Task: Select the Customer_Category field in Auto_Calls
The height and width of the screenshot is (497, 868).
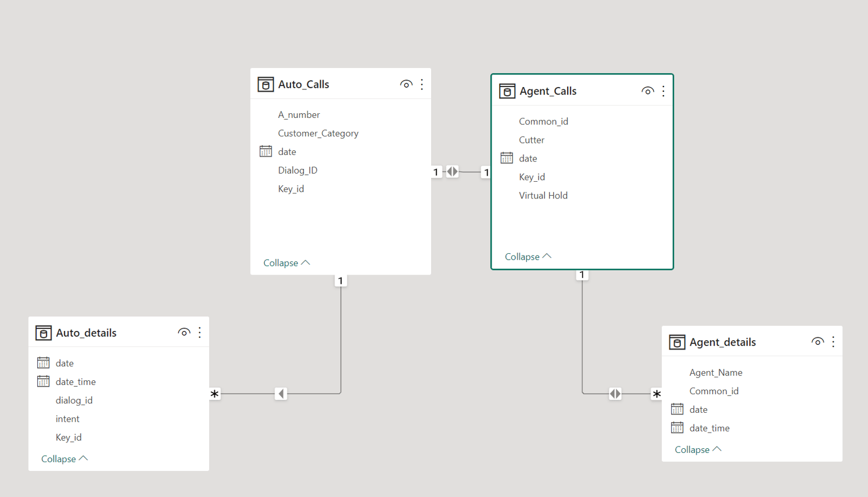Action: coord(318,134)
